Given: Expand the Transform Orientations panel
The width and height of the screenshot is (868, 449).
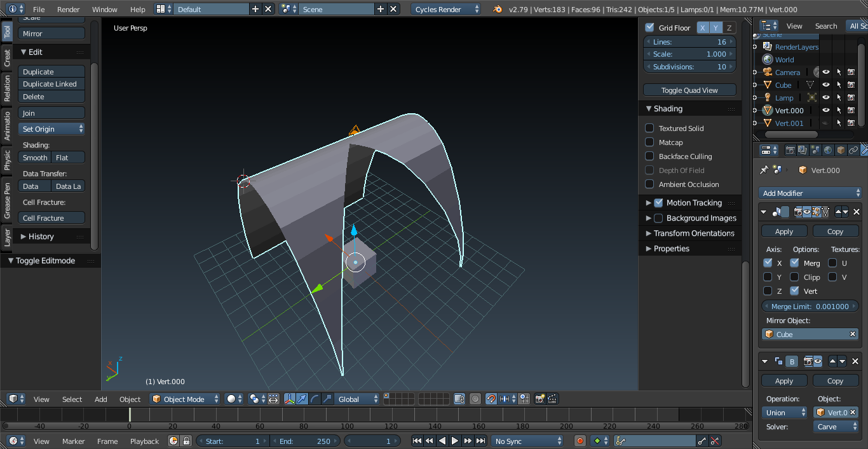Looking at the screenshot, I should (x=689, y=233).
